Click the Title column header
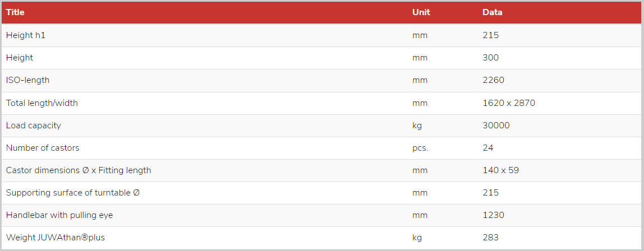Image resolution: width=644 pixels, height=251 pixels. click(x=15, y=12)
